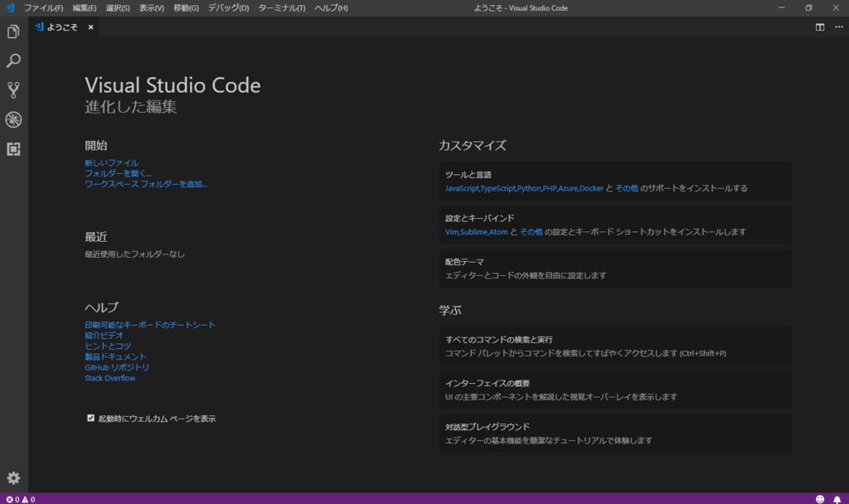Click the split editor icon
The width and height of the screenshot is (849, 504).
820,27
